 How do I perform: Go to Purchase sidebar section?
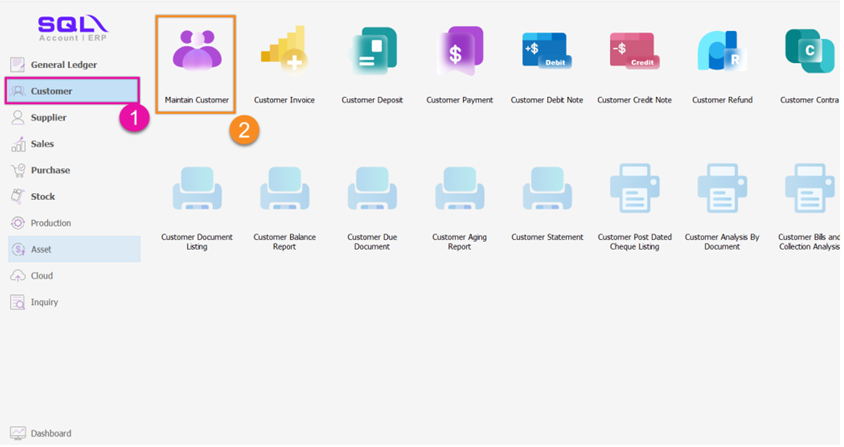click(50, 170)
